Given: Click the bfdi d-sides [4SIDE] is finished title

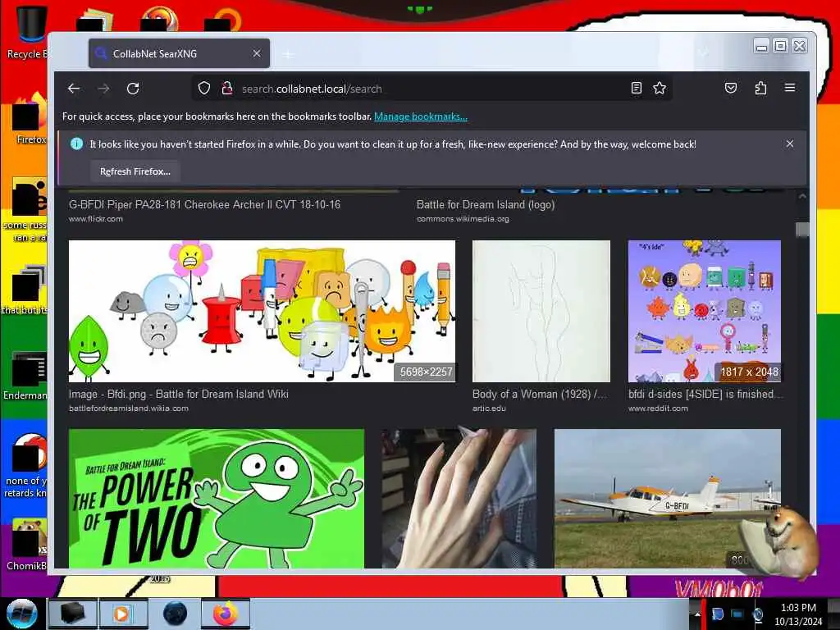Looking at the screenshot, I should [705, 395].
